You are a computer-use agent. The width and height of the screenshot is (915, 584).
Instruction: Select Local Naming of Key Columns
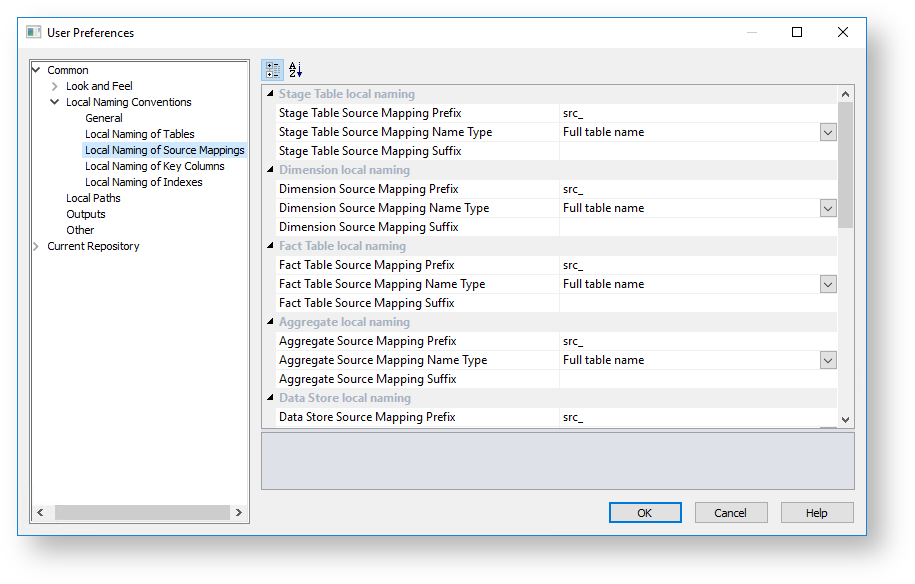point(154,166)
